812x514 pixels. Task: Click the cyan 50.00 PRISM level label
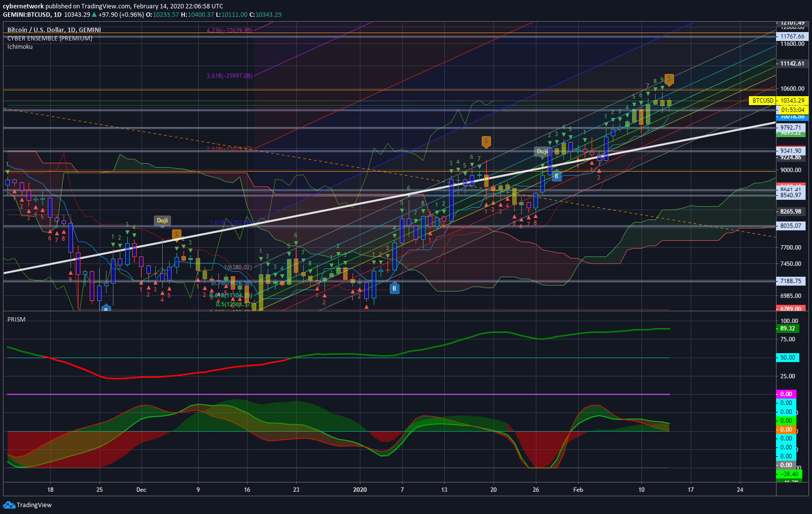pyautogui.click(x=787, y=358)
